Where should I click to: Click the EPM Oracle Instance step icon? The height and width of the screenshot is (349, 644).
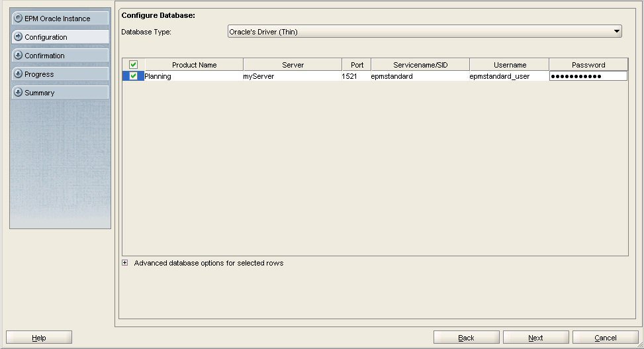click(18, 18)
